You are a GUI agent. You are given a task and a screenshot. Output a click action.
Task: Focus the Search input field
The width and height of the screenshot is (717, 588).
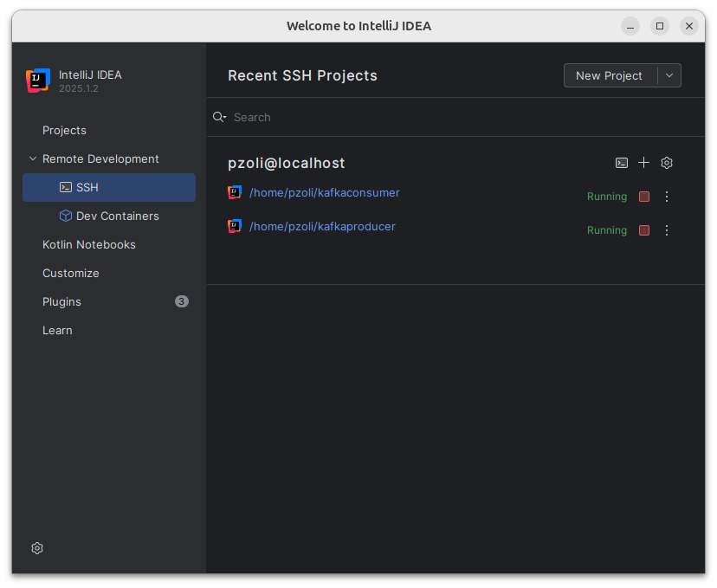[467, 117]
